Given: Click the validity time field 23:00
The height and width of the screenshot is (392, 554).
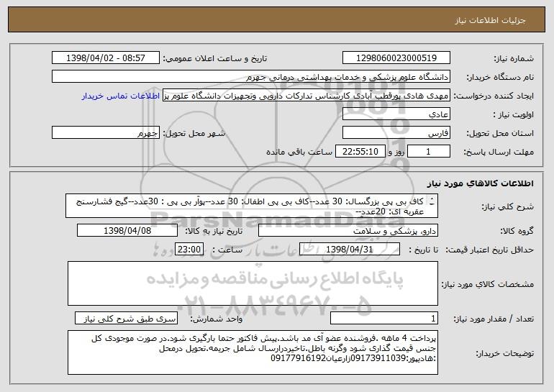Looking at the screenshot, I should click(189, 250).
